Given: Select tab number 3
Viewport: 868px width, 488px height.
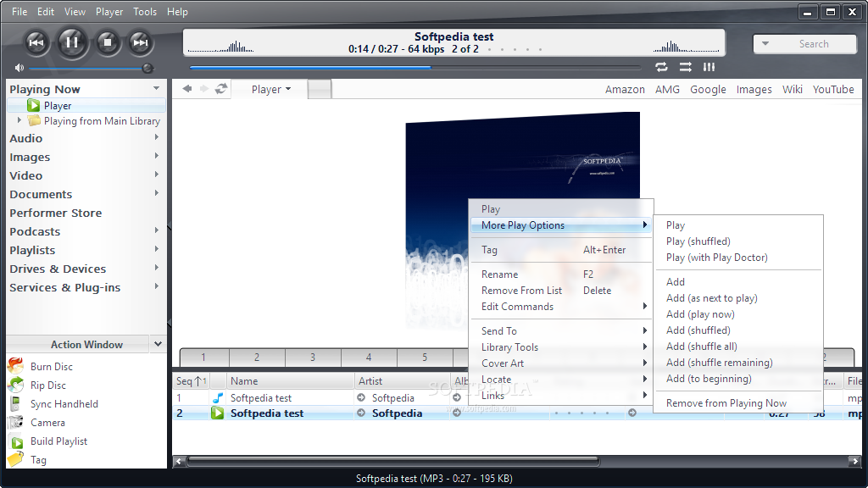Looking at the screenshot, I should pos(313,357).
